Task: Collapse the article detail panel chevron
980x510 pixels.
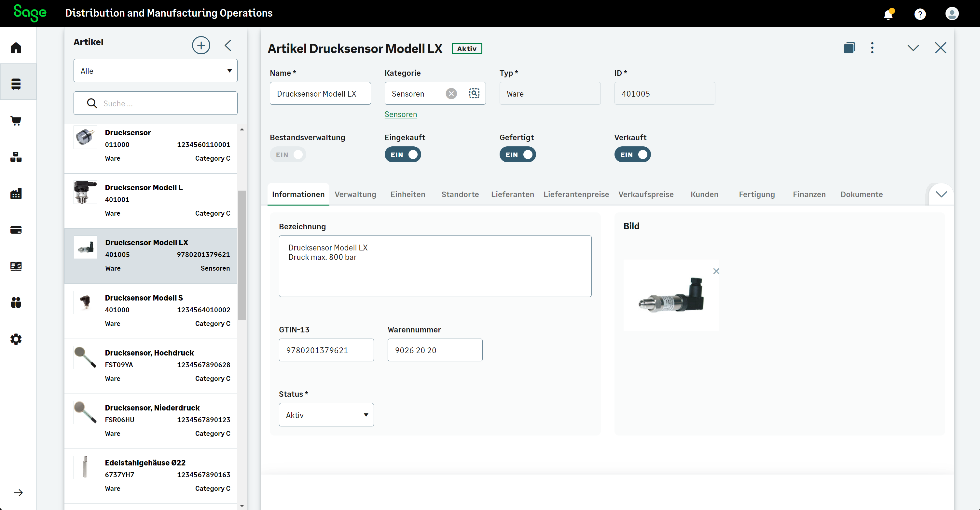Action: (x=913, y=47)
